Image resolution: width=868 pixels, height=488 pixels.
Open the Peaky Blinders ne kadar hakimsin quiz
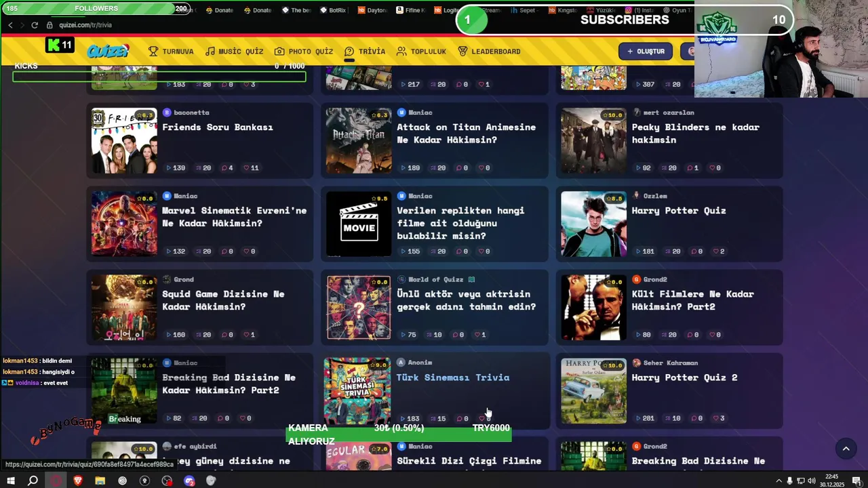[x=695, y=134]
